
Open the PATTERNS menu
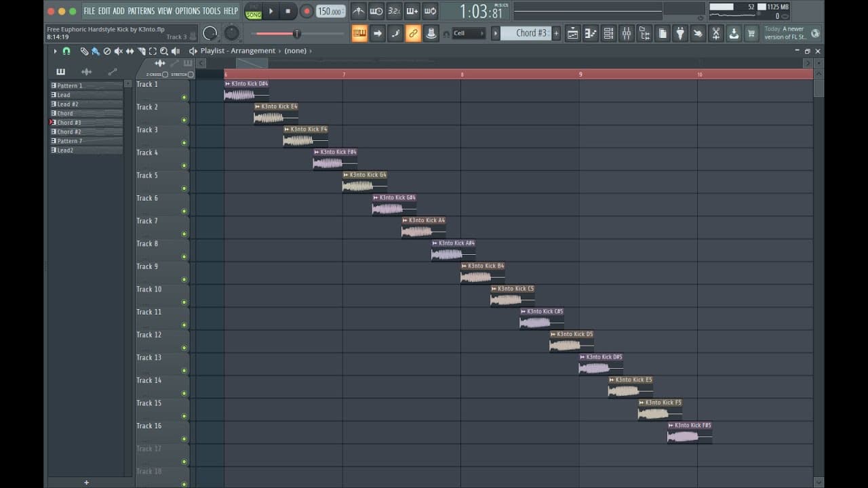click(141, 11)
